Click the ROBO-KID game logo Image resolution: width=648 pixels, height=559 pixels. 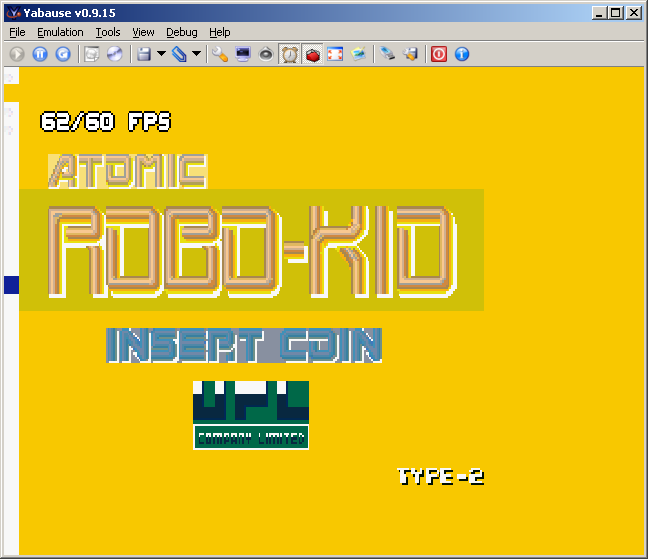click(253, 252)
